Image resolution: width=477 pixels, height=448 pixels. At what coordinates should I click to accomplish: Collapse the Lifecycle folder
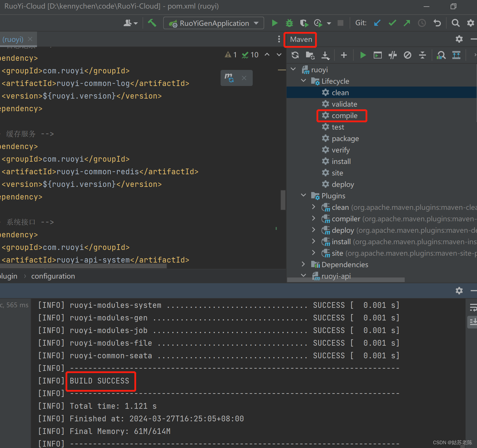click(x=303, y=81)
